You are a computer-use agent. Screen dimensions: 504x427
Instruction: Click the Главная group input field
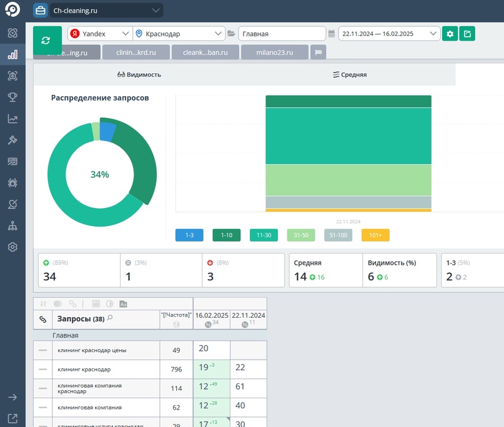tap(282, 34)
